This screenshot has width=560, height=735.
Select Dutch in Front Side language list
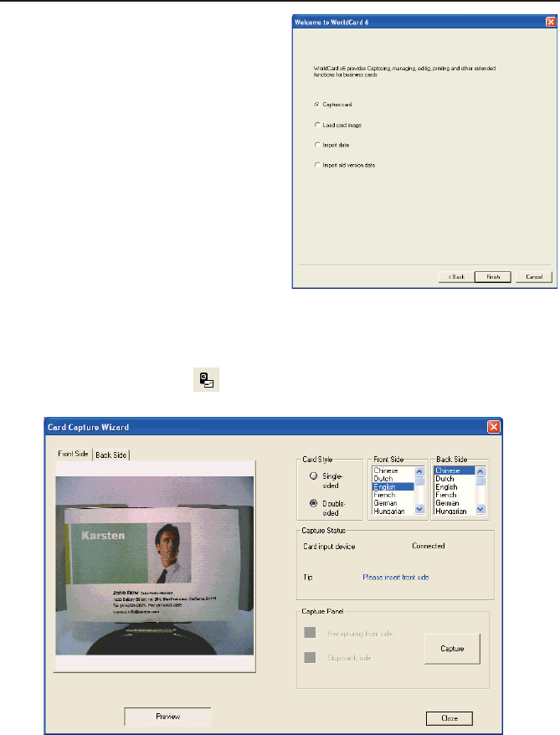(x=393, y=479)
